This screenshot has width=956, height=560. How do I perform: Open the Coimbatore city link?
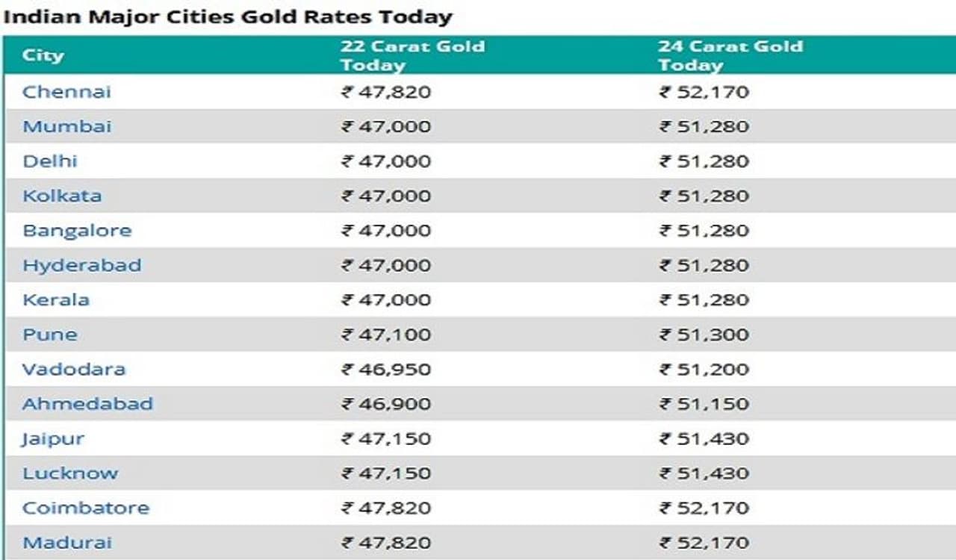86,508
